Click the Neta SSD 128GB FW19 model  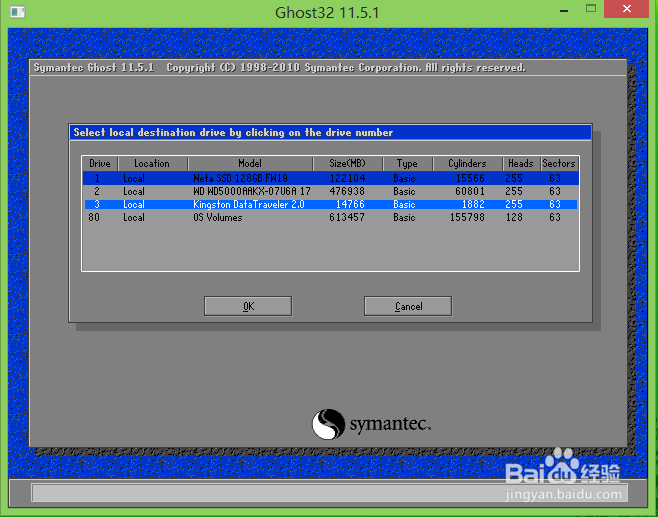(240, 178)
